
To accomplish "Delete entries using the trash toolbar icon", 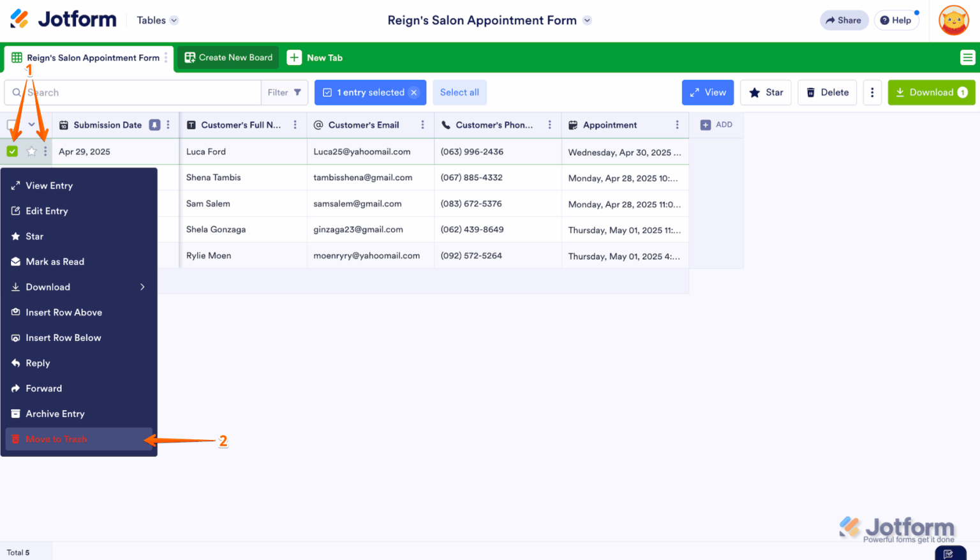I will pyautogui.click(x=827, y=92).
